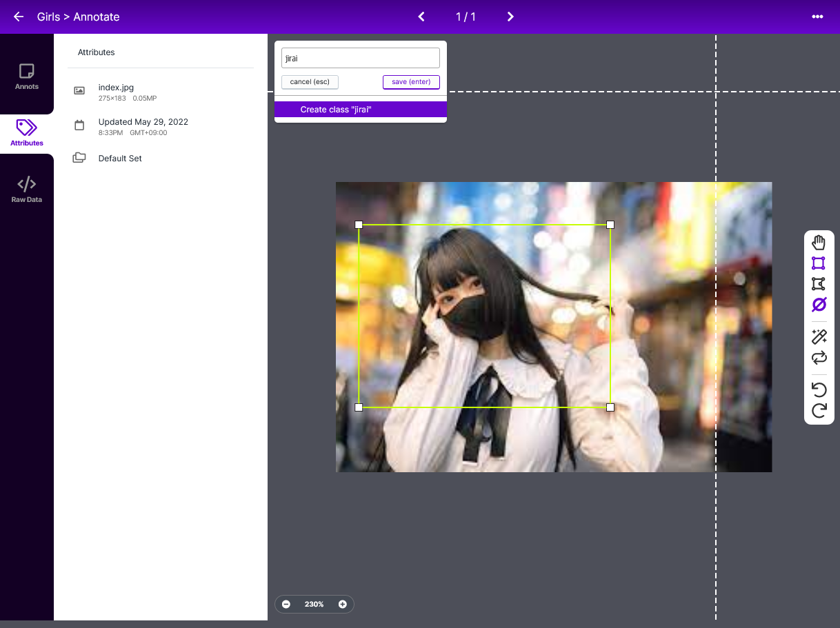The width and height of the screenshot is (840, 628).
Task: Select the hand pan tool
Action: [x=819, y=243]
